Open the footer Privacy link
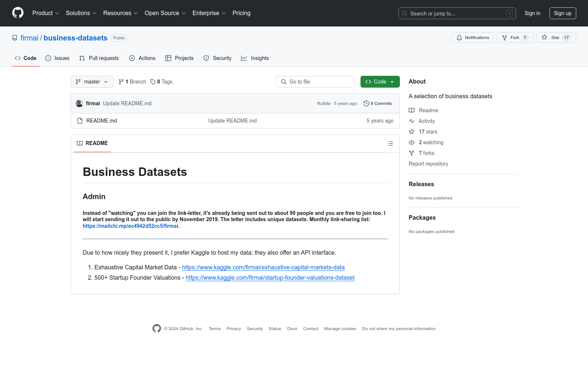 click(234, 329)
